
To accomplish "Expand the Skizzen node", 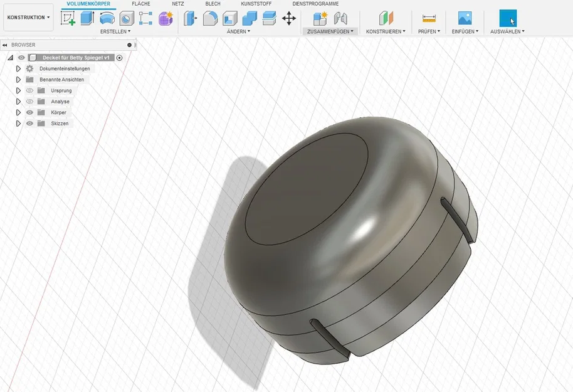I will [18, 123].
